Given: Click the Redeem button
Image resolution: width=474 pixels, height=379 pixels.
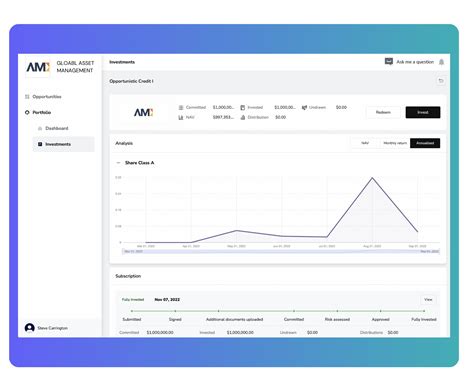Looking at the screenshot, I should pos(383,112).
